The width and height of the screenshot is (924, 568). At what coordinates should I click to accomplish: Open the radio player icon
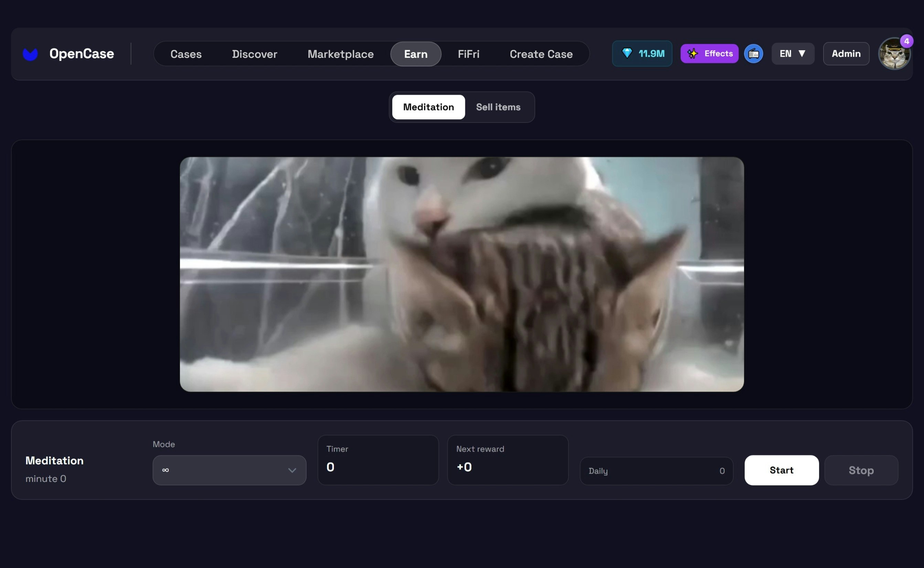[x=754, y=54]
